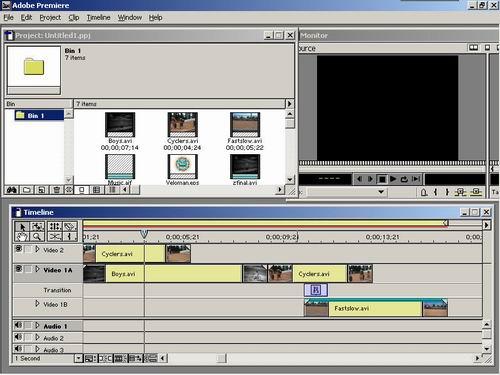The height and width of the screenshot is (375, 500).
Task: Select the Razor tool in Timeline toolbox
Action: [x=70, y=227]
